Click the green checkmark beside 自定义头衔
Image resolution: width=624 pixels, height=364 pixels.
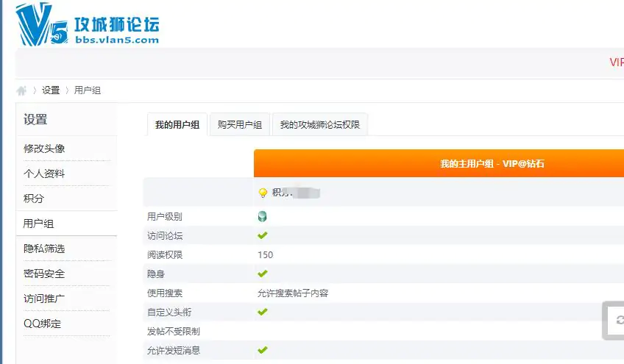[x=262, y=312]
